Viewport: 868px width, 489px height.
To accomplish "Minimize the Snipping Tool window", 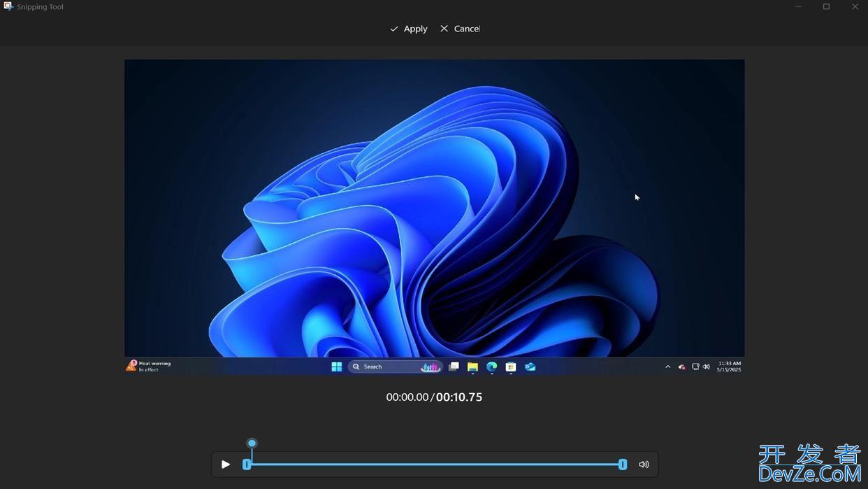I will pyautogui.click(x=798, y=7).
